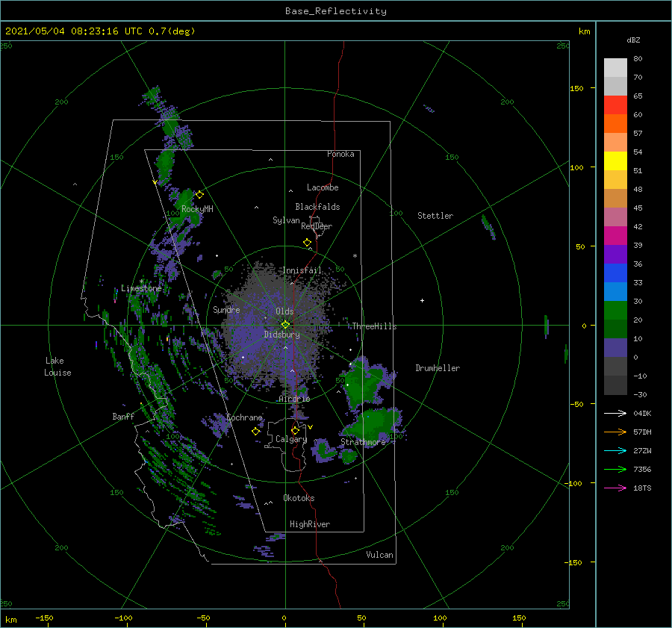672x628 pixels.
Task: Click the asterisk marker east of Innisfail
Action: coord(355,256)
